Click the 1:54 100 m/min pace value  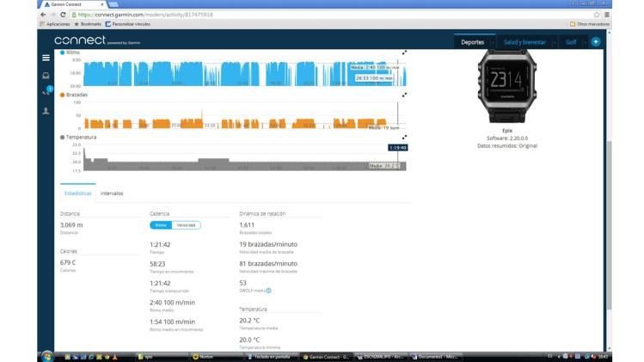pyautogui.click(x=173, y=322)
